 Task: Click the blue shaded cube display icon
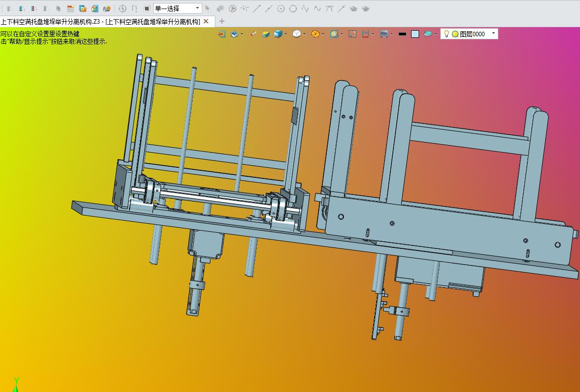(x=278, y=34)
